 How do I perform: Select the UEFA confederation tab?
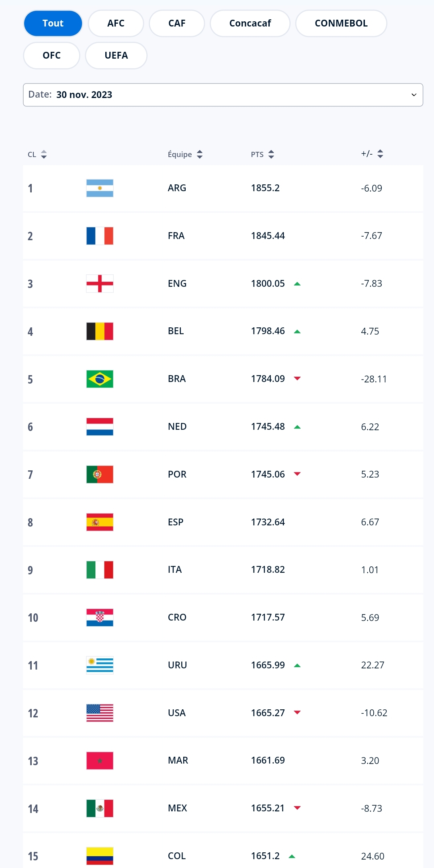[116, 55]
